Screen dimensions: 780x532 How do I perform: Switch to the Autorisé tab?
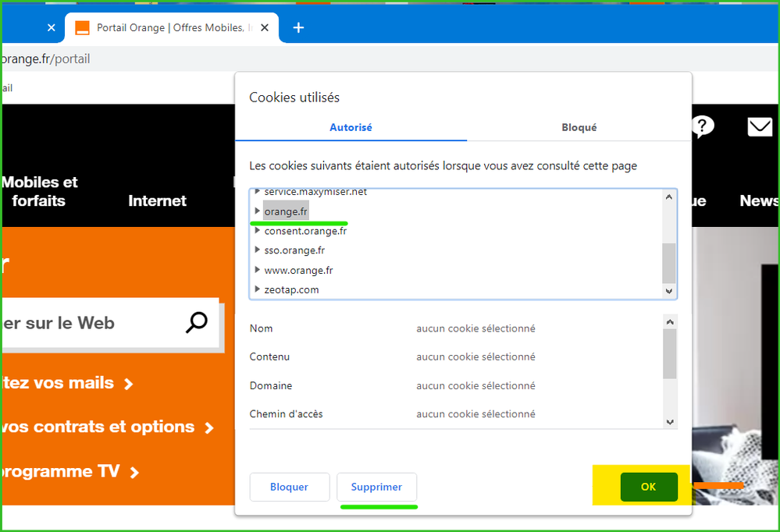pyautogui.click(x=351, y=127)
